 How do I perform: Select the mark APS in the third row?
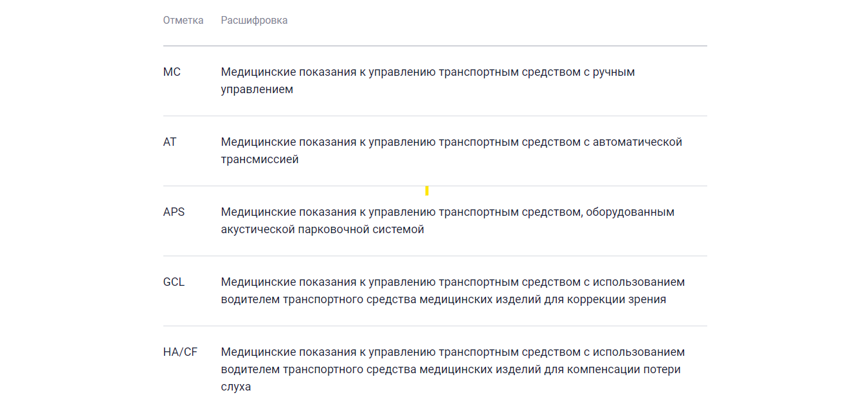172,211
